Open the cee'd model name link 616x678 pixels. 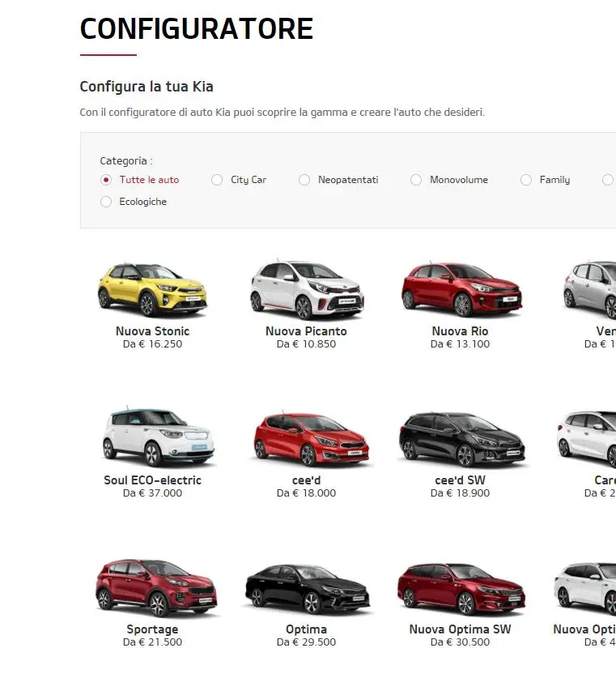[x=306, y=480]
